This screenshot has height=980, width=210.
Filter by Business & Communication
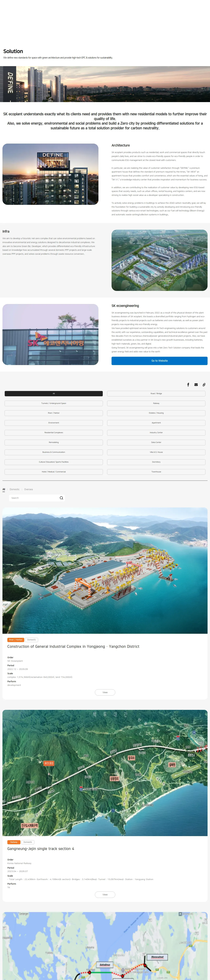click(54, 452)
